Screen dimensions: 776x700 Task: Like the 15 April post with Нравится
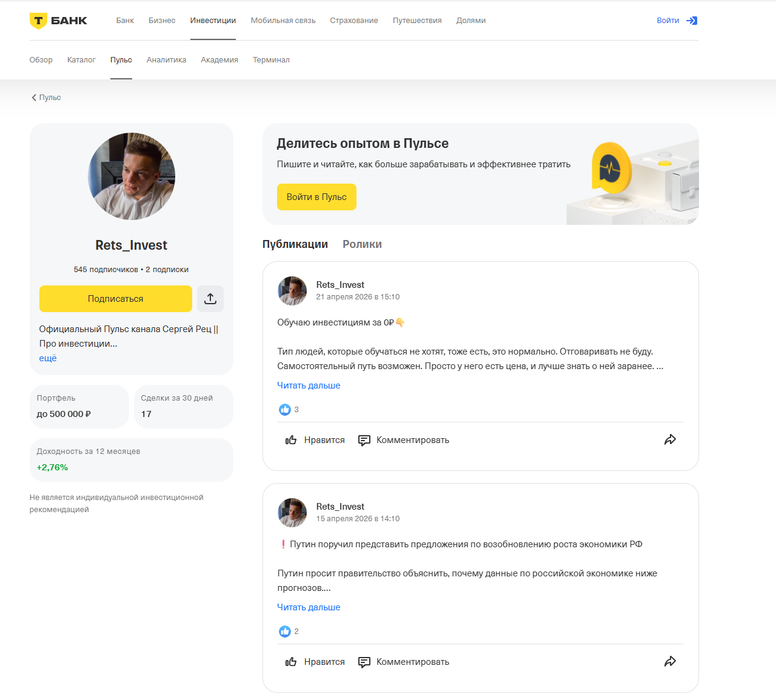tap(315, 662)
